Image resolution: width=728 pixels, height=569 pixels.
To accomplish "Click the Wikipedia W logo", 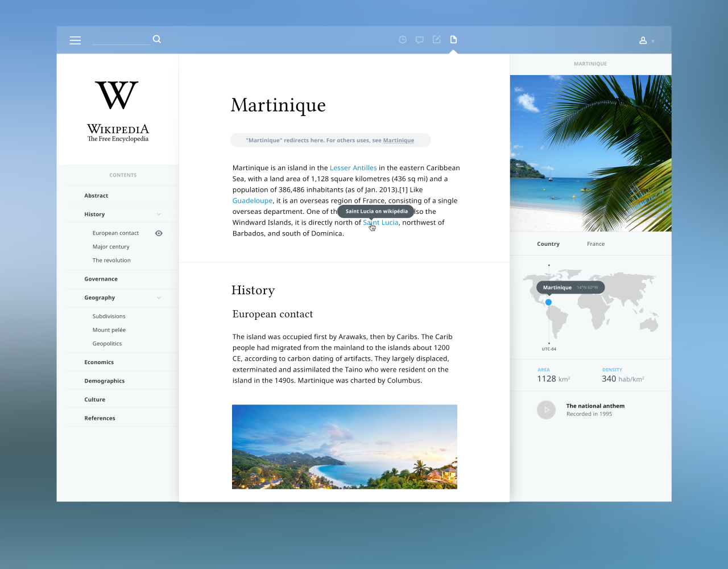I will (x=117, y=95).
